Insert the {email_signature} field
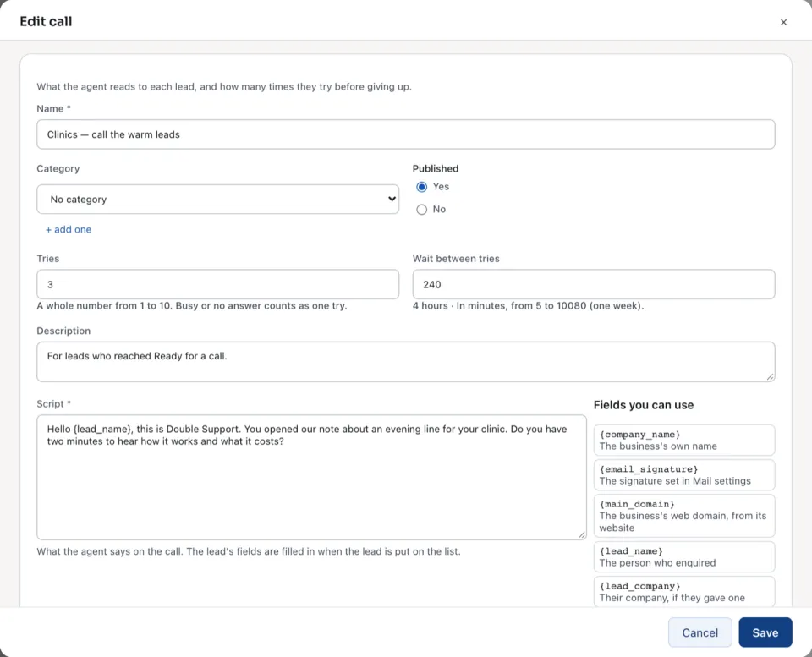Viewport: 812px width, 657px height. [684, 474]
